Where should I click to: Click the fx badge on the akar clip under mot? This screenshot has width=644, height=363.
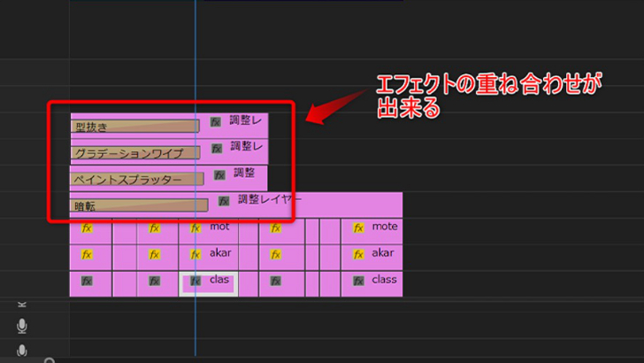[x=195, y=255]
